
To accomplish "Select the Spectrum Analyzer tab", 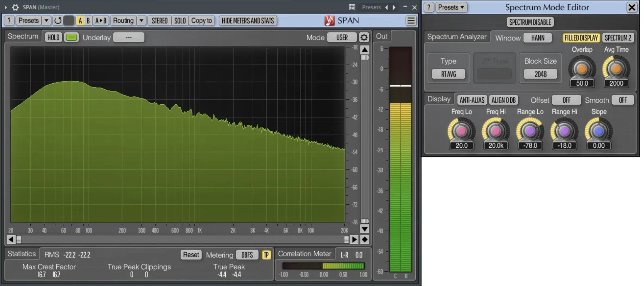I will pyautogui.click(x=457, y=36).
